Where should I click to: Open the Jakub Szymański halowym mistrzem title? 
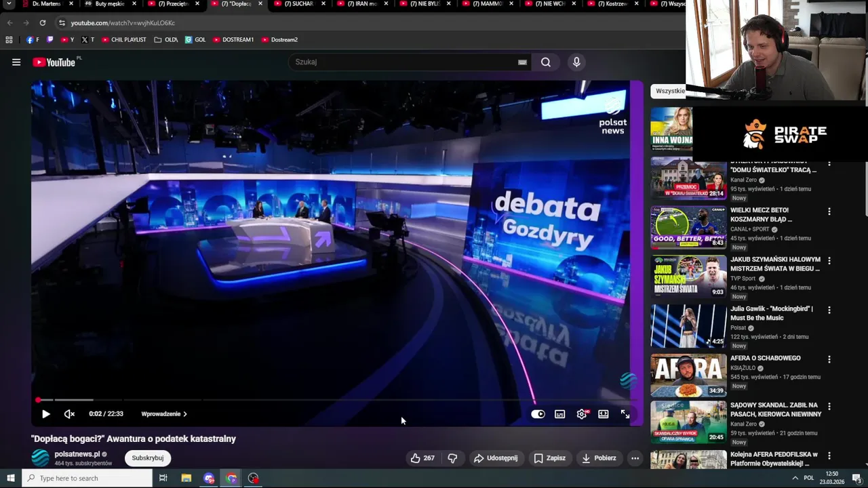click(775, 264)
